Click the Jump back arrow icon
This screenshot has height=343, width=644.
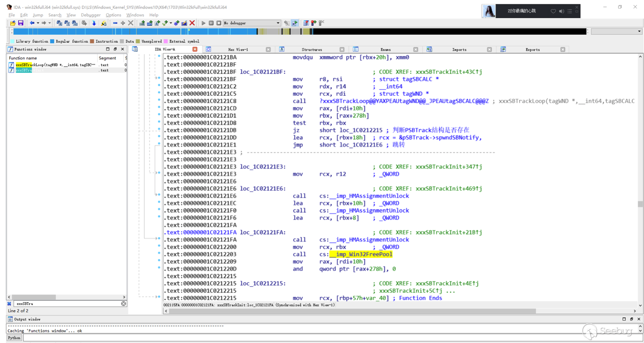coord(32,23)
